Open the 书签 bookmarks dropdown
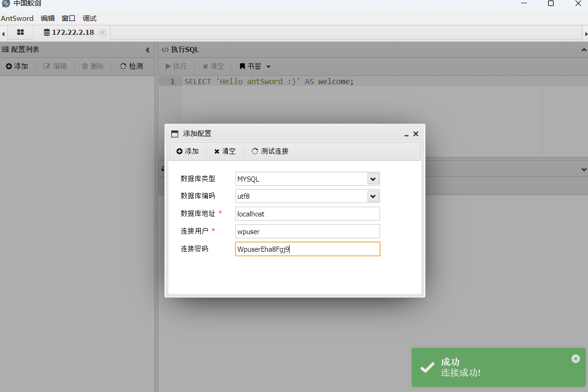Screen dimensions: 588x392 tap(255, 66)
